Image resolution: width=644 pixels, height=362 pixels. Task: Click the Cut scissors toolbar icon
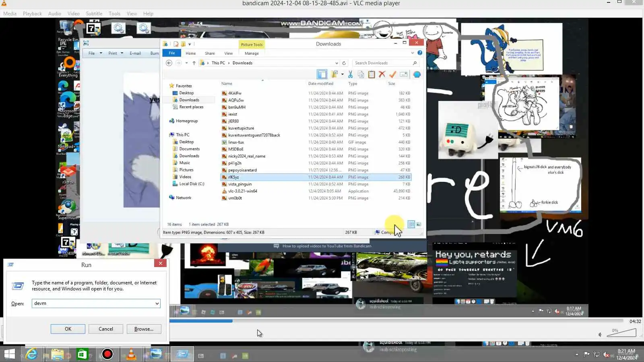pyautogui.click(x=350, y=74)
